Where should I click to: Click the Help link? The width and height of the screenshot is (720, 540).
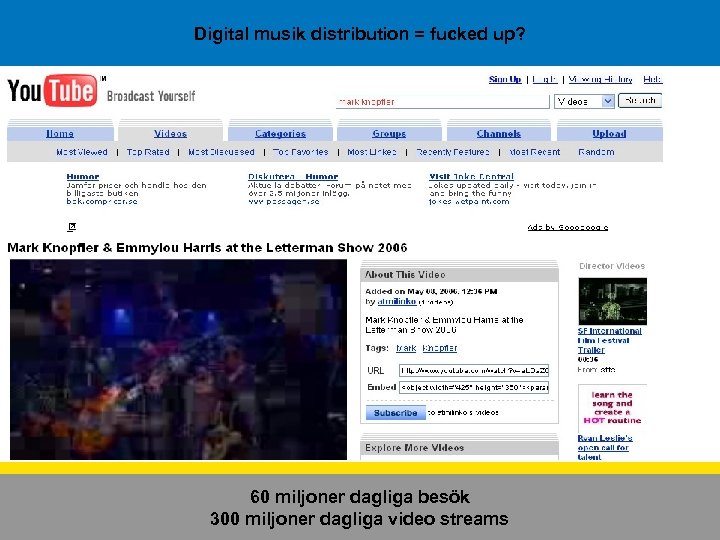click(x=652, y=79)
